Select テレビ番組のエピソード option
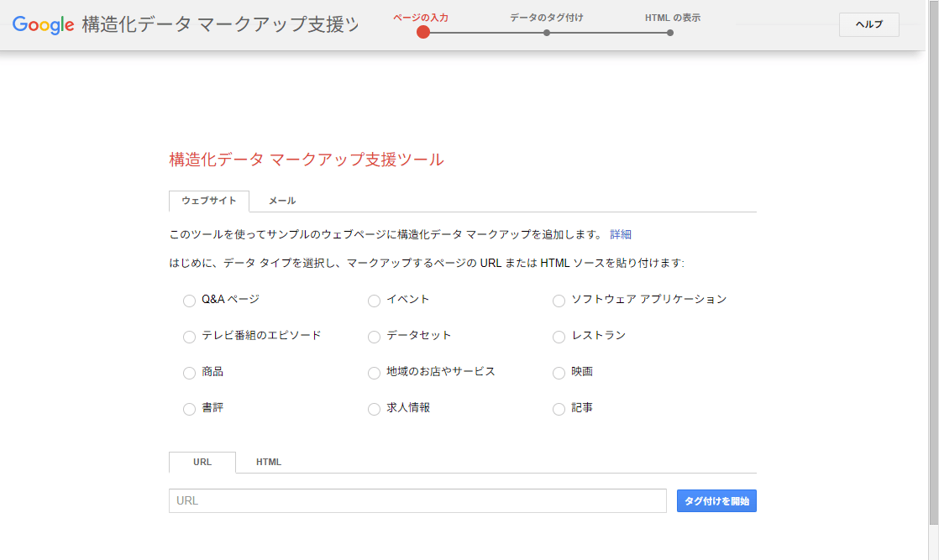 pos(189,337)
